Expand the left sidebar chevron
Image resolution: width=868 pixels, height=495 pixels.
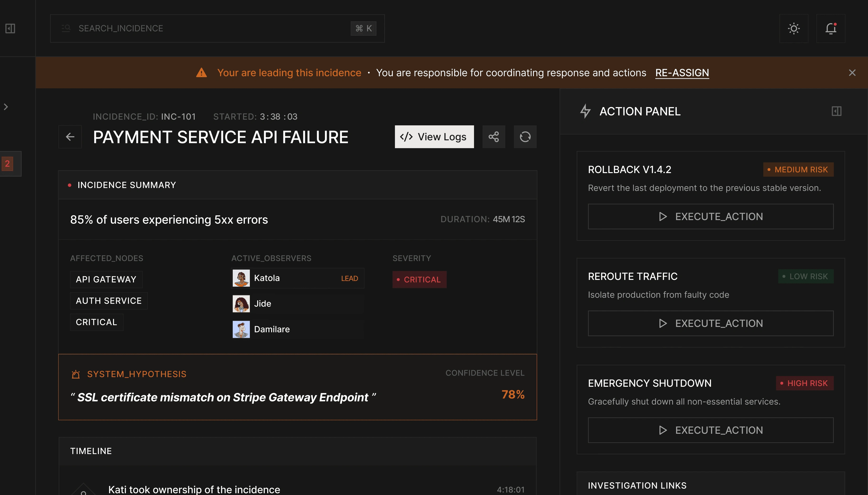pos(6,107)
